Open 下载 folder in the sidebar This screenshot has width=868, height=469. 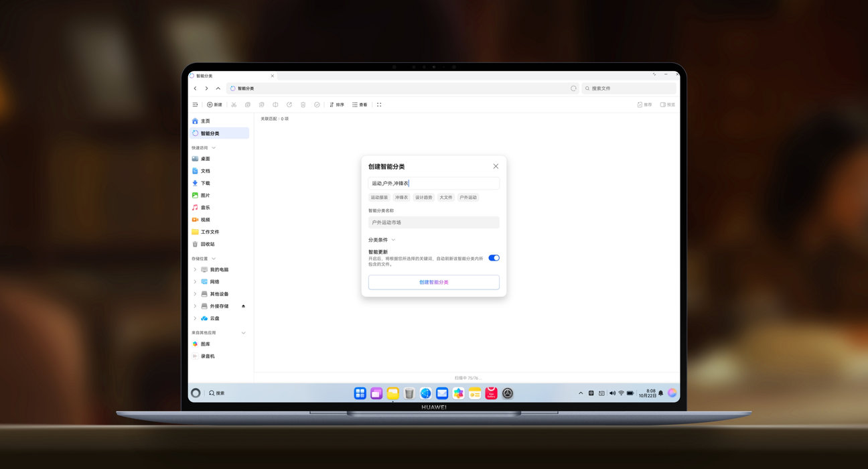pos(205,183)
